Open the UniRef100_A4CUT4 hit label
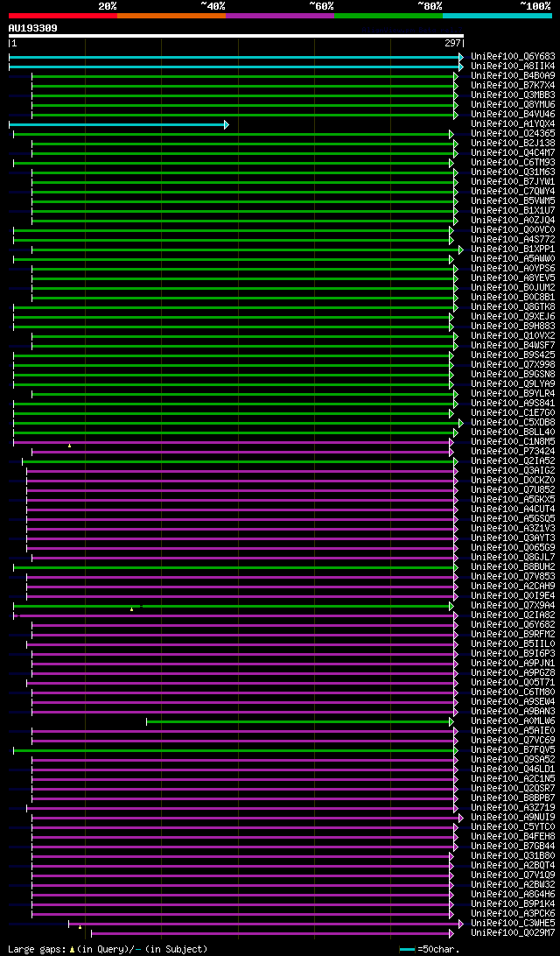This screenshot has height=956, width=560. [513, 510]
